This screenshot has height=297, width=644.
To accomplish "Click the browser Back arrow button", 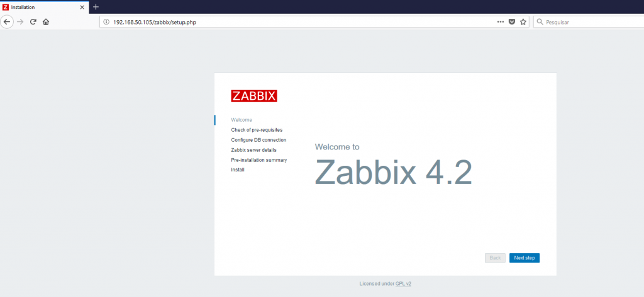I will click(x=7, y=22).
